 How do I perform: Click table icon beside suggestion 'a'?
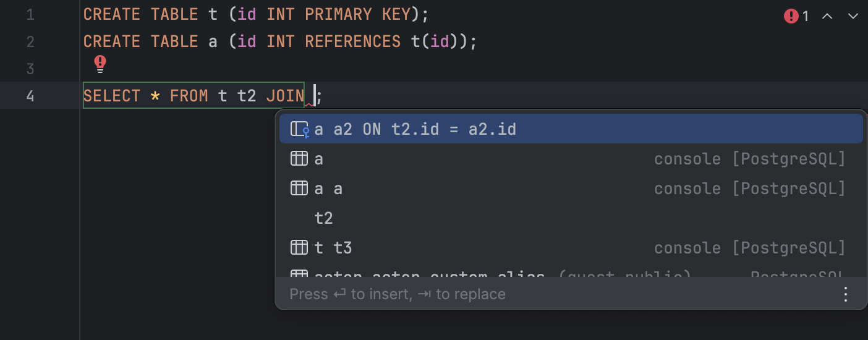(x=299, y=159)
